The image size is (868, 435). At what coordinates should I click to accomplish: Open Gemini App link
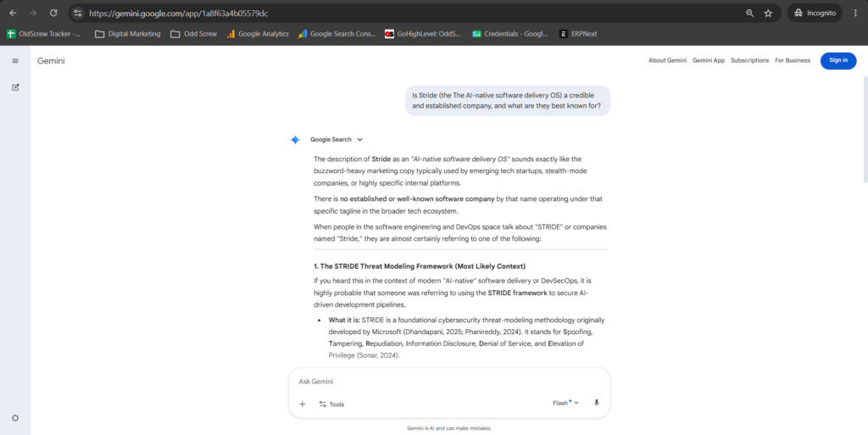click(709, 60)
